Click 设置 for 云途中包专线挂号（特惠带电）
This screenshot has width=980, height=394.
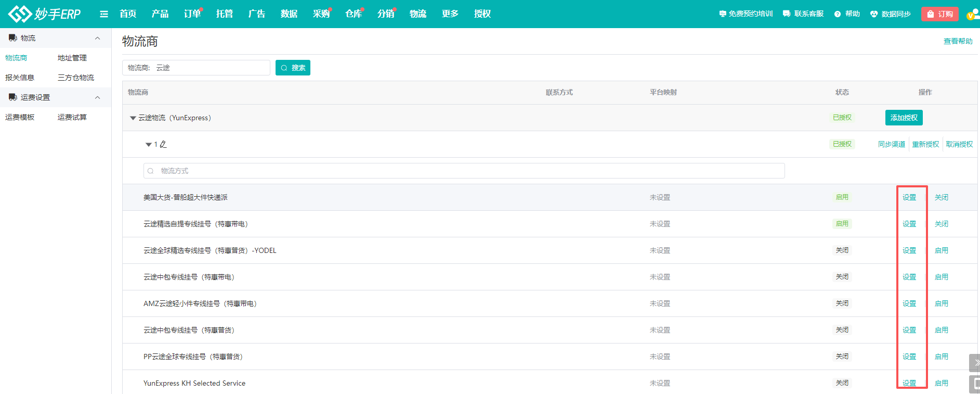(909, 277)
